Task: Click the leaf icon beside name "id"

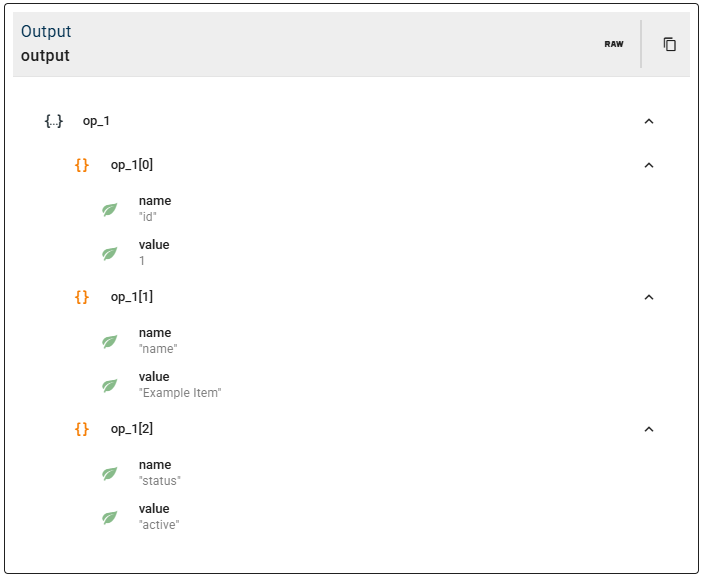Action: pyautogui.click(x=110, y=209)
